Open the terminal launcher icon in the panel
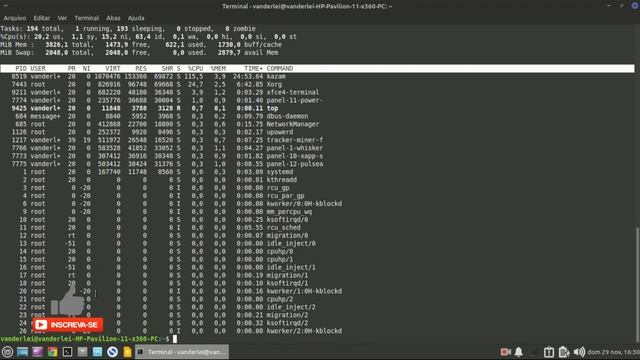The image size is (640, 360). tap(67, 352)
